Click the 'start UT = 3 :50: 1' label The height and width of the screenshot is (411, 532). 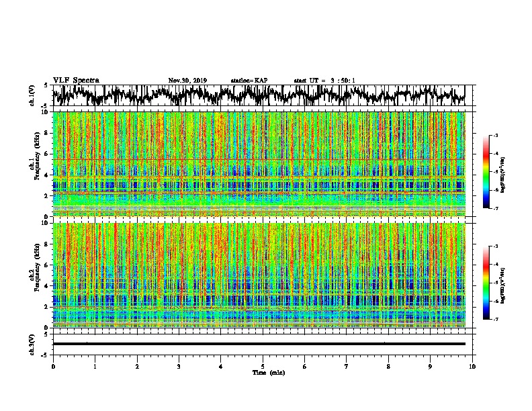[x=324, y=81]
